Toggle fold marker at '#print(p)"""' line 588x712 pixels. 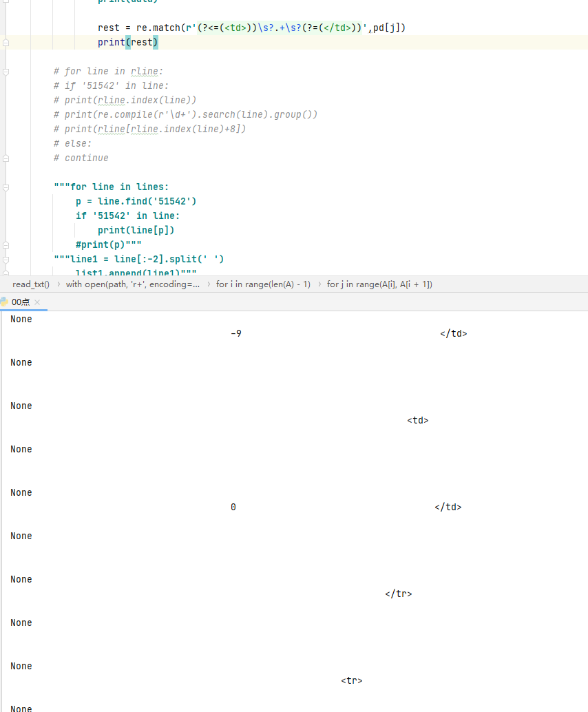coord(6,245)
